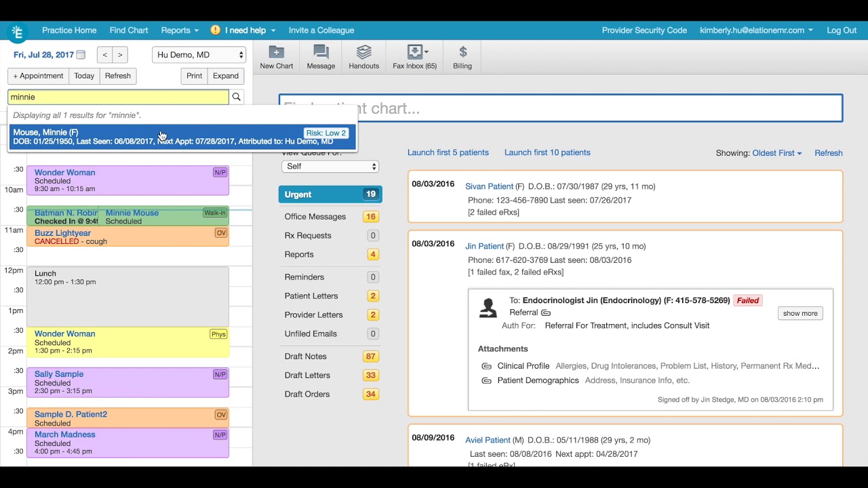Focus the Find patient chart input box
This screenshot has width=868, height=488.
pyautogui.click(x=561, y=108)
